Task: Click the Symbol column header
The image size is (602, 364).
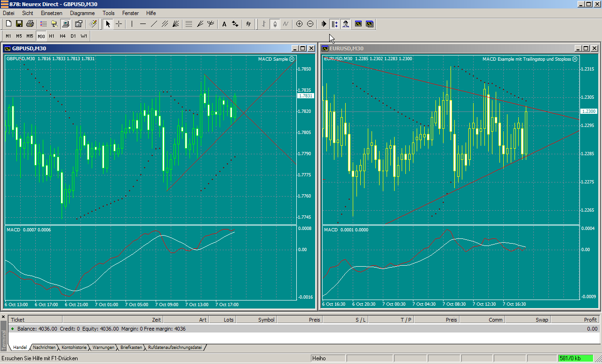Action: [266, 320]
